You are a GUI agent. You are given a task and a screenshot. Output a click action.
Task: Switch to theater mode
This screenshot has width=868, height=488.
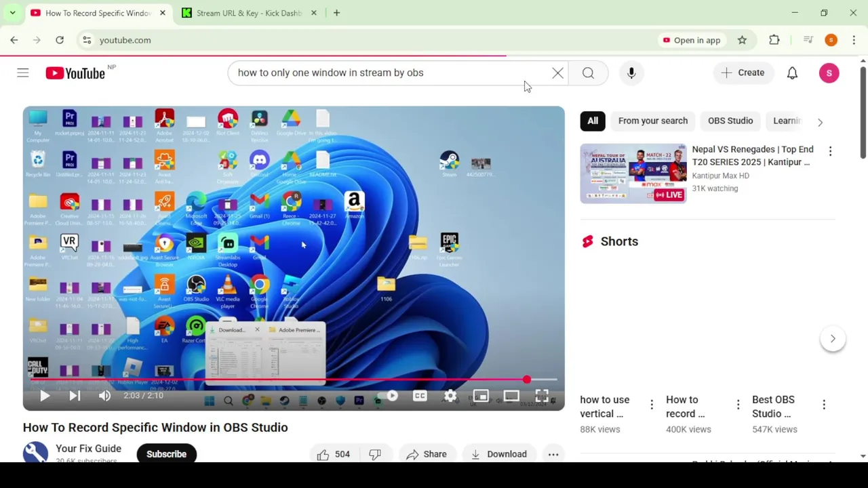pyautogui.click(x=511, y=396)
